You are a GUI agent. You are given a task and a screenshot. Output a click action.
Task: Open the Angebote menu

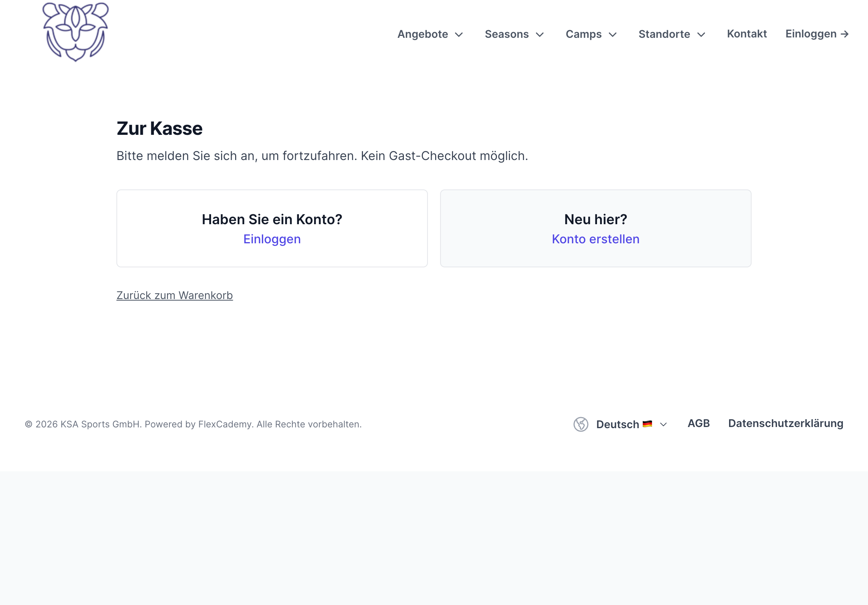point(430,34)
